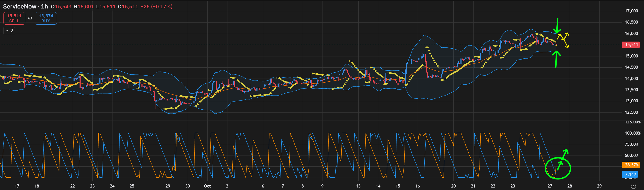Click the 15,574 BUY button
Viewport: 644px width, 190px height.
tap(46, 18)
